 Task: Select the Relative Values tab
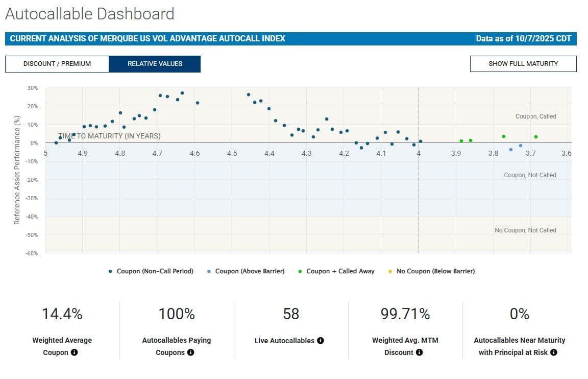155,64
